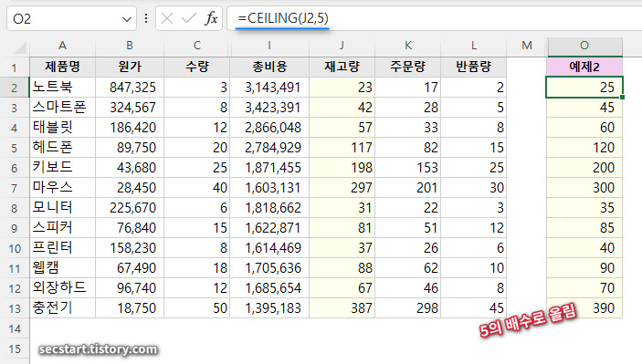This screenshot has width=642, height=364.
Task: Click cell 키보드
Action: [62, 167]
